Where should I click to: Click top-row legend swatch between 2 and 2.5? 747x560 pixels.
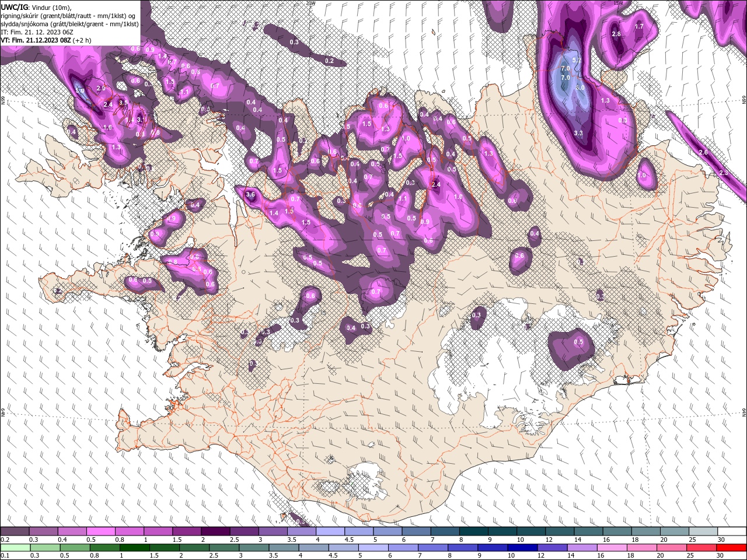[215, 531]
